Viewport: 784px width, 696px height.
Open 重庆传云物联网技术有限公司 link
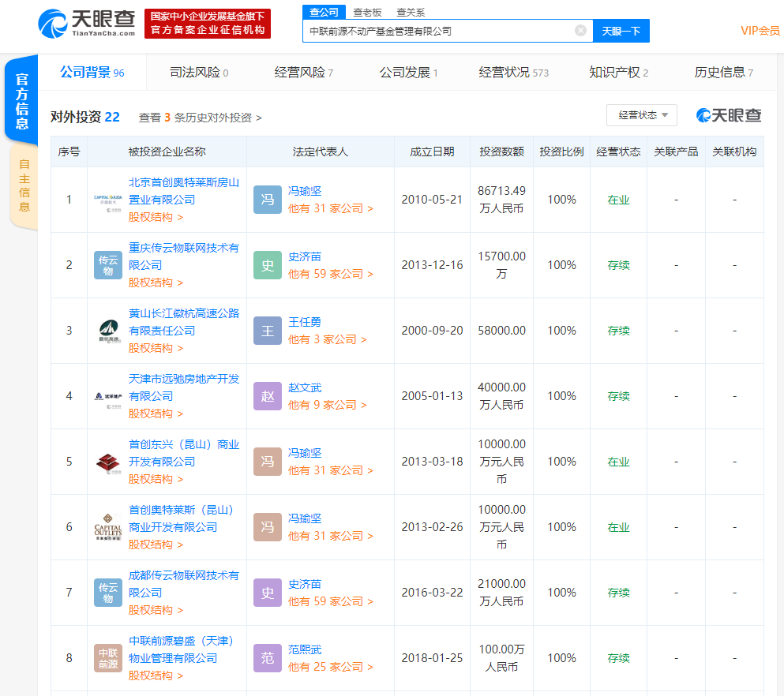(183, 256)
